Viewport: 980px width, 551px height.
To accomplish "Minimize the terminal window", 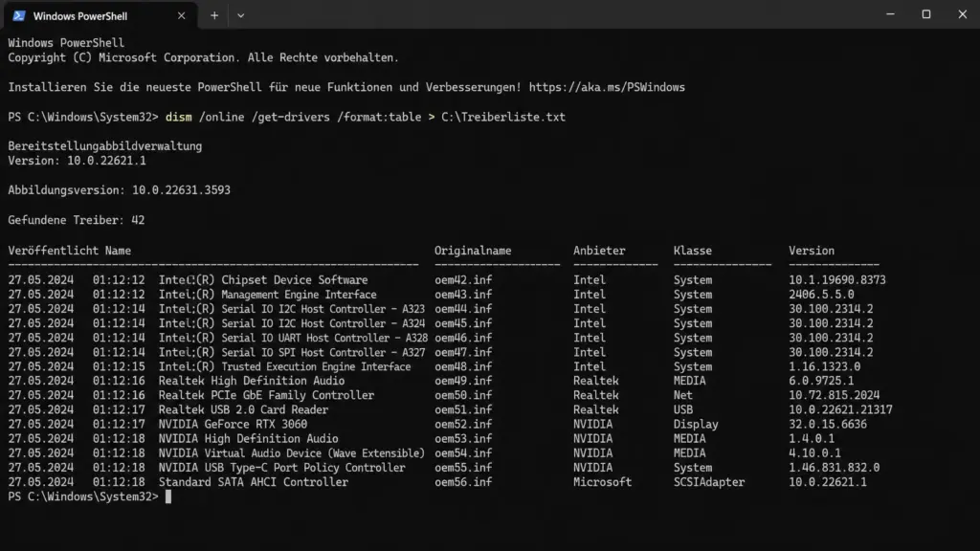I will point(891,14).
